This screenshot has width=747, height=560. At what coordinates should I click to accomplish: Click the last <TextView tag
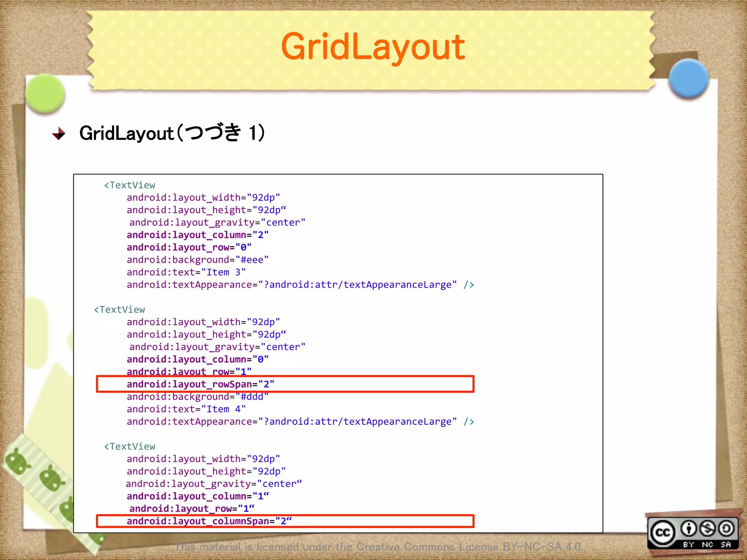pyautogui.click(x=129, y=447)
